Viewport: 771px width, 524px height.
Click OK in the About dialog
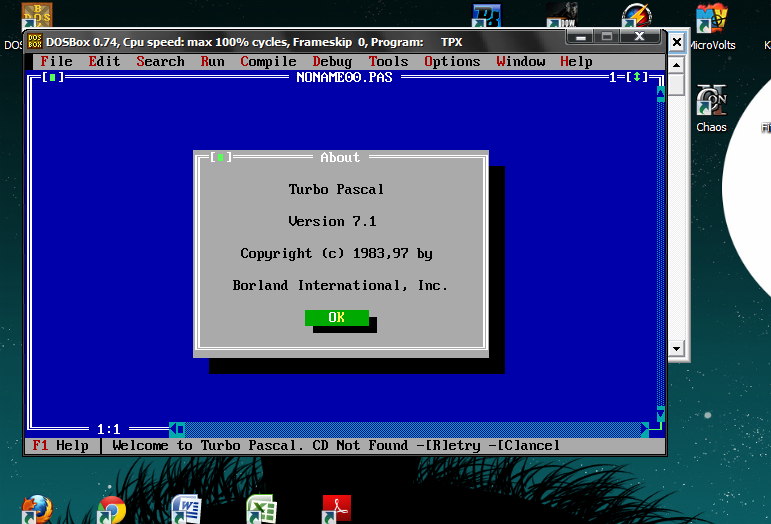[337, 318]
